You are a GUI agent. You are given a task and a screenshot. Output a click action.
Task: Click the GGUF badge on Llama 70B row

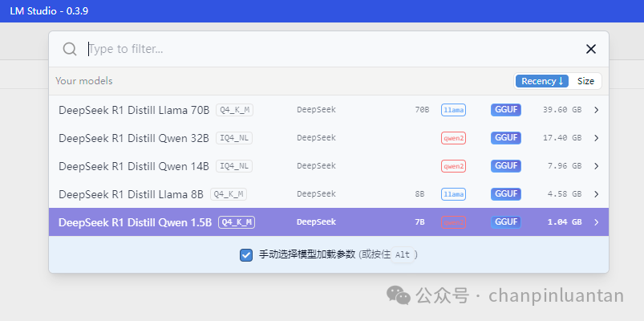(x=506, y=110)
